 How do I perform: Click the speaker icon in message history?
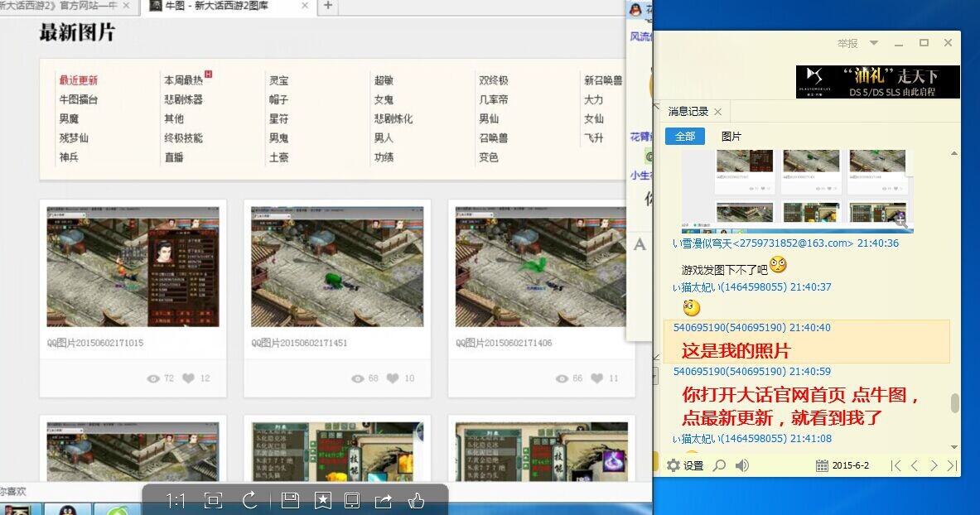click(741, 465)
